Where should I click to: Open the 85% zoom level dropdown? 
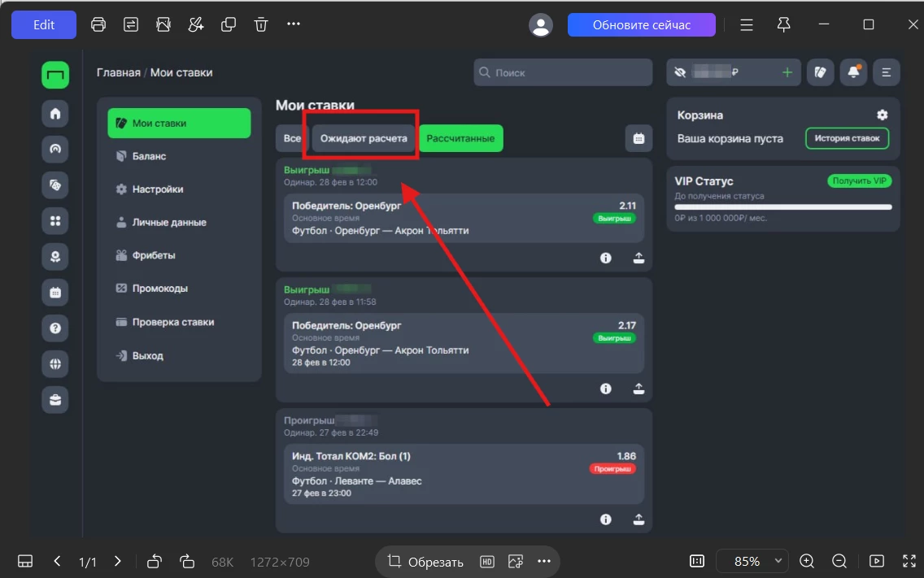(x=753, y=562)
